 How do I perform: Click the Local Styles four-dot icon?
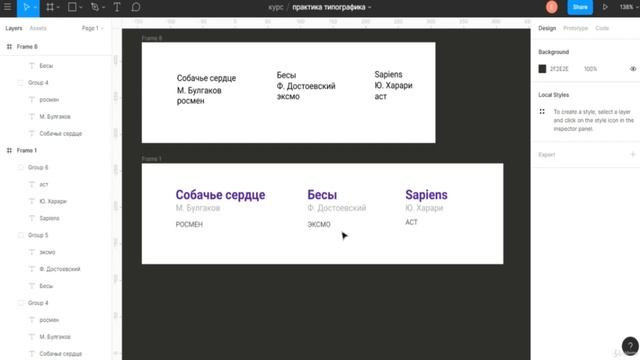click(542, 111)
